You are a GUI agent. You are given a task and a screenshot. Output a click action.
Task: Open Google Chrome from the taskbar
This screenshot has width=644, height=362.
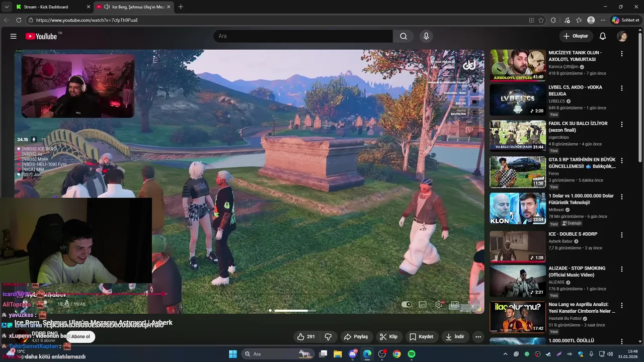[x=397, y=354]
